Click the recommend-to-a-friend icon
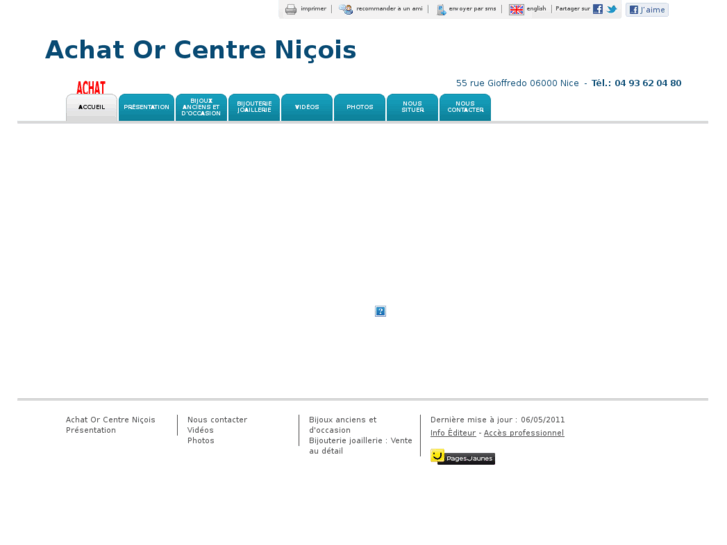Viewport: 727px width, 545px height. click(x=346, y=9)
